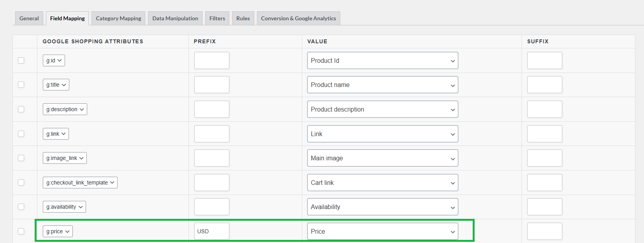Go to the Data Manipulation tab

click(175, 18)
